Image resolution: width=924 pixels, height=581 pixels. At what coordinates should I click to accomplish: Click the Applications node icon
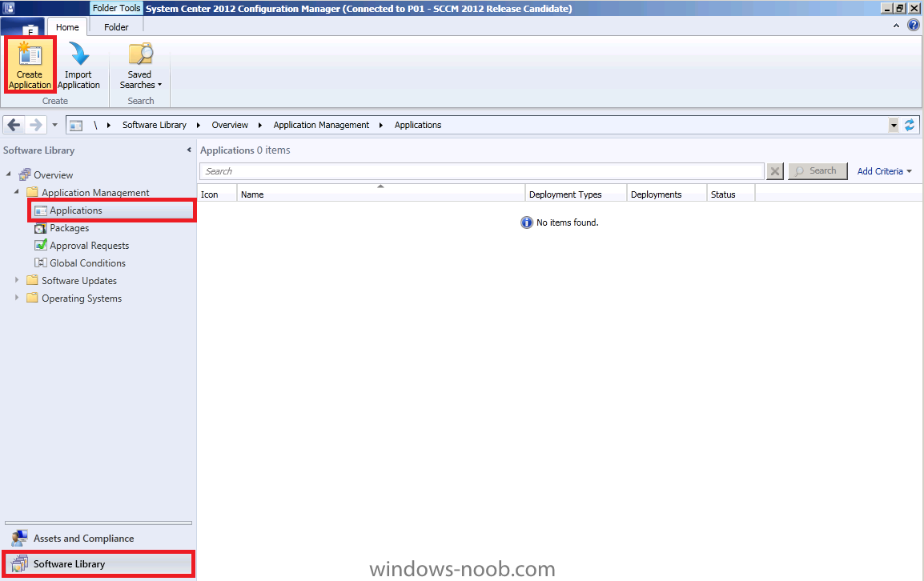click(x=40, y=210)
